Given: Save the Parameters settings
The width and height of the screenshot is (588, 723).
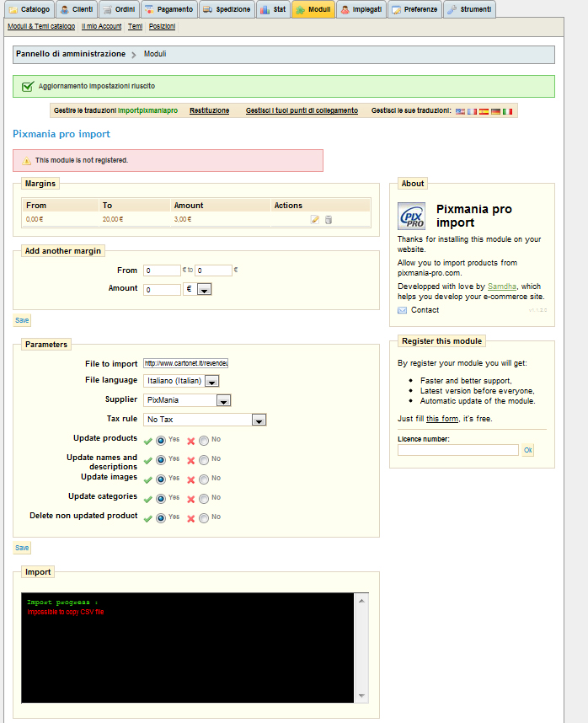Looking at the screenshot, I should (x=22, y=548).
